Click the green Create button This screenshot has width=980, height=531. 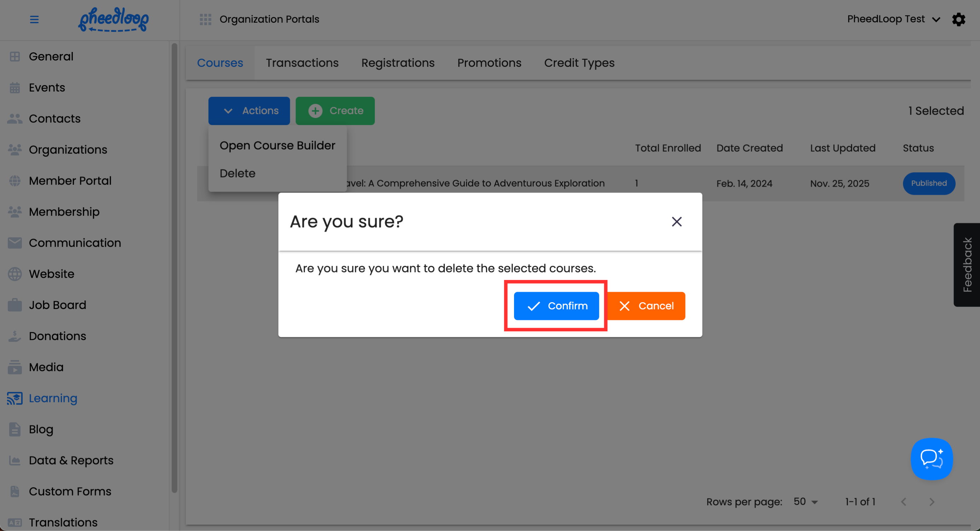coord(335,111)
